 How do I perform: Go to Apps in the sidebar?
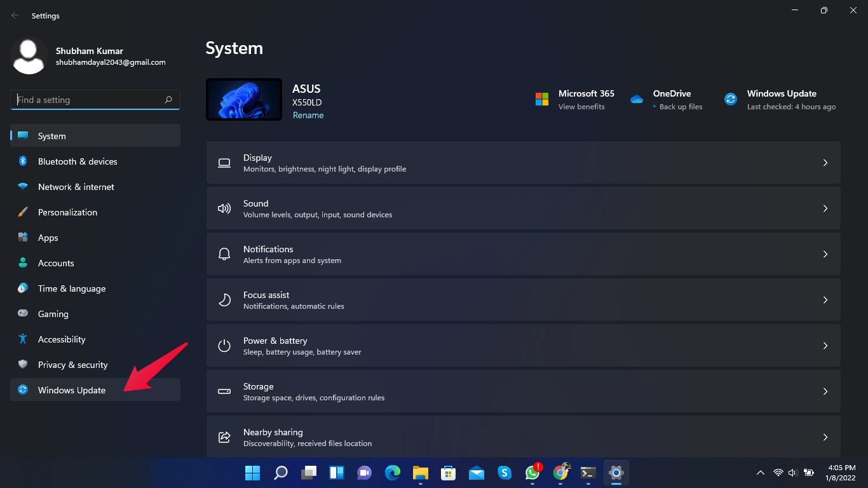point(48,238)
